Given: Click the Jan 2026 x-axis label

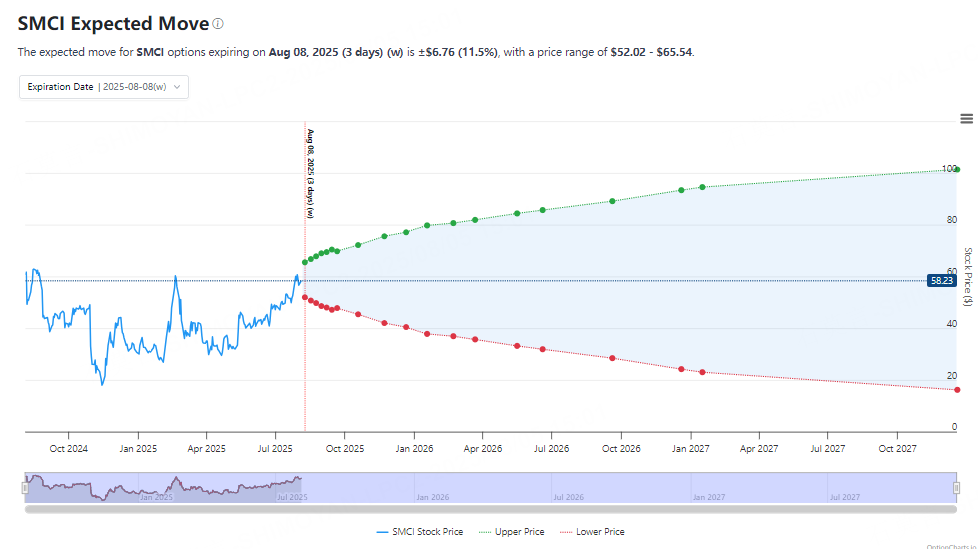Looking at the screenshot, I should (x=414, y=449).
